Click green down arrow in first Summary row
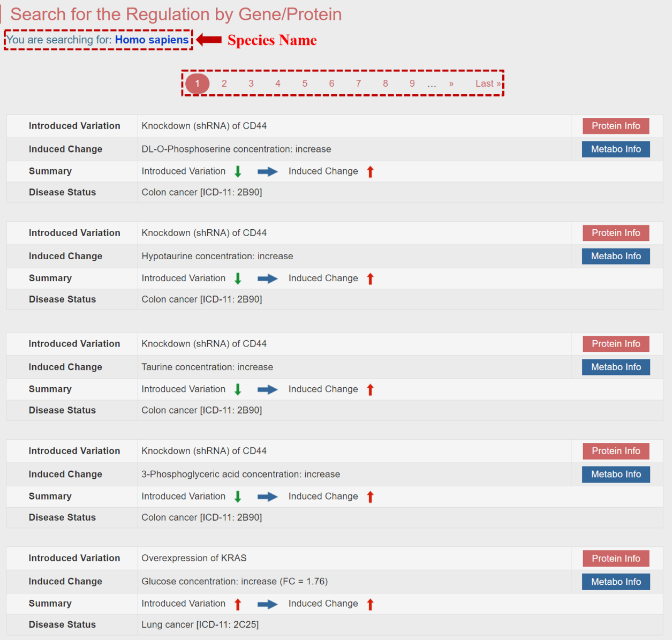The height and width of the screenshot is (640, 672). pos(238,171)
